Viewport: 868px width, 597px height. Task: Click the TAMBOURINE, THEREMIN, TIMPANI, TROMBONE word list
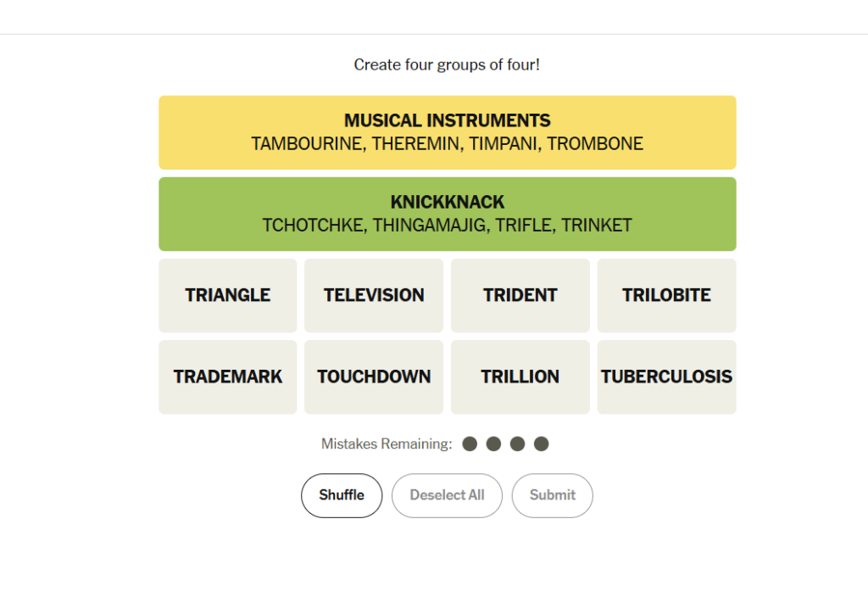pyautogui.click(x=448, y=144)
